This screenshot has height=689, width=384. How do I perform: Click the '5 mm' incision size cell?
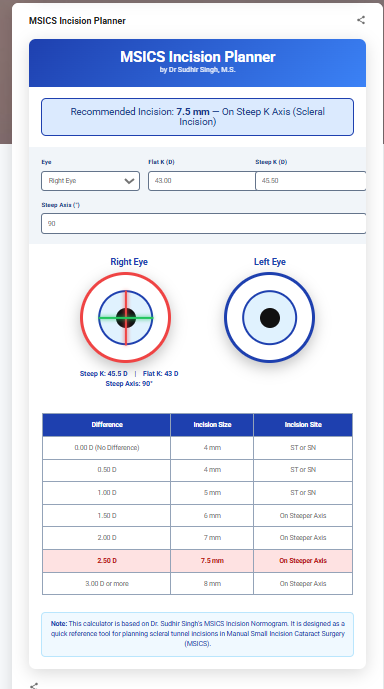click(x=212, y=493)
